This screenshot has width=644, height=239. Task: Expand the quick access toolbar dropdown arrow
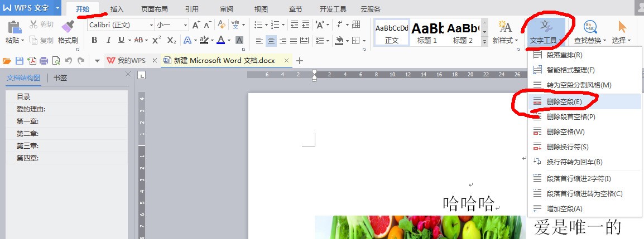click(x=97, y=61)
